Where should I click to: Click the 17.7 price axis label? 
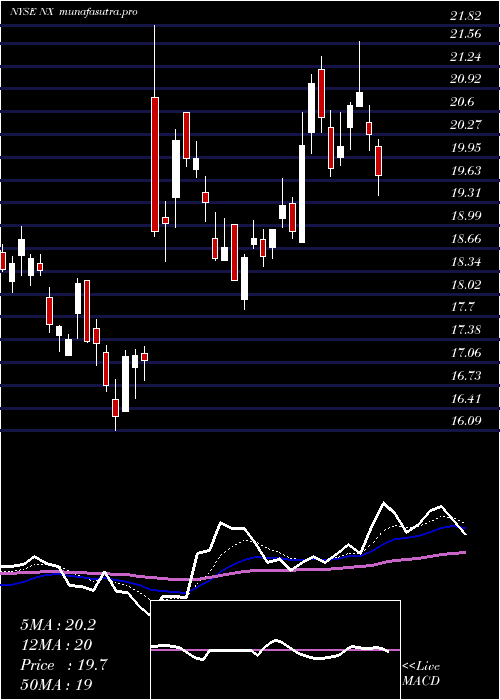pos(462,307)
